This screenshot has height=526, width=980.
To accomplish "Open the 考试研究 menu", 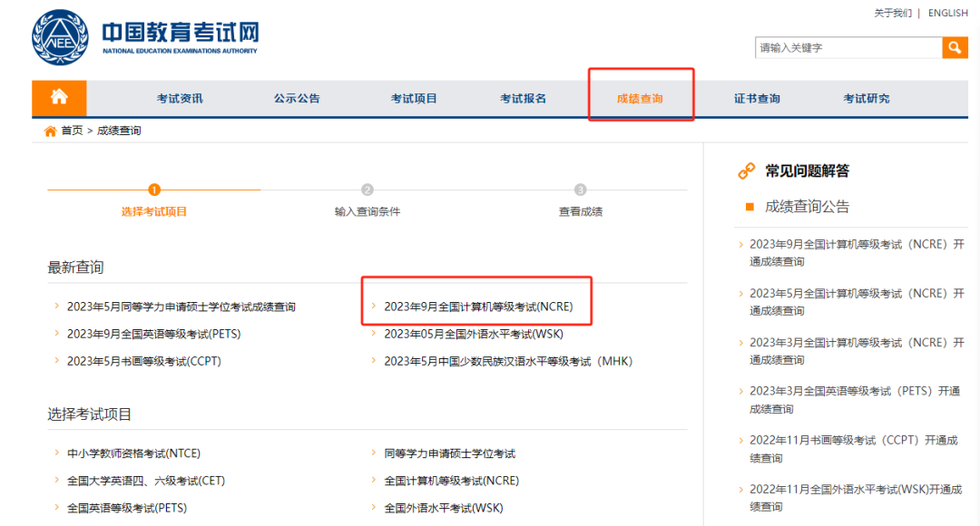I will pos(867,99).
